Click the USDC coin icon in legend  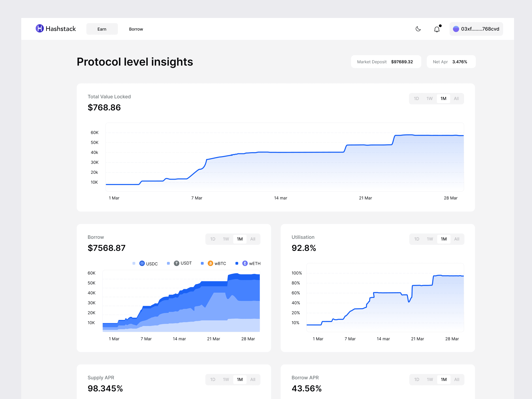point(142,264)
